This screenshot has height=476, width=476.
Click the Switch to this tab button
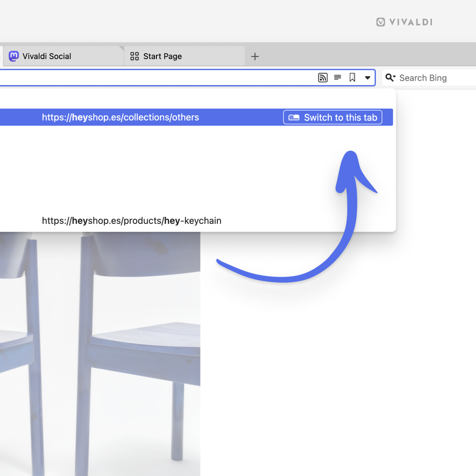click(333, 117)
